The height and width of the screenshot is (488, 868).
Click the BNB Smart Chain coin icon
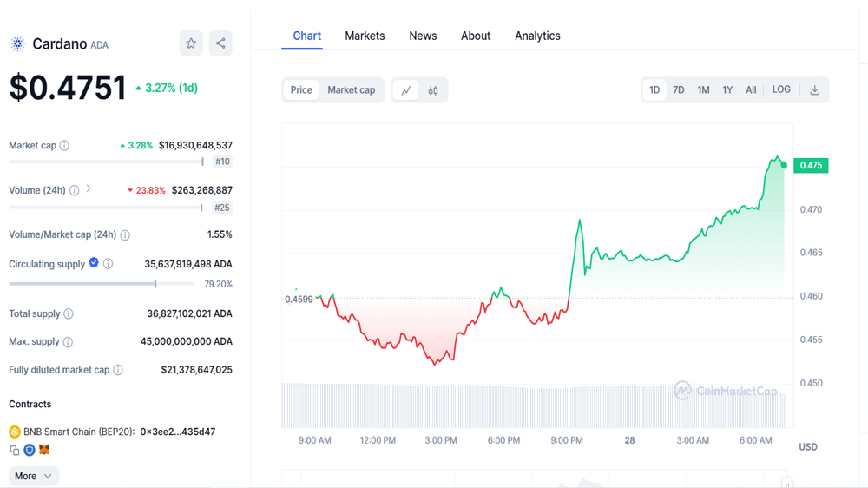tap(15, 432)
